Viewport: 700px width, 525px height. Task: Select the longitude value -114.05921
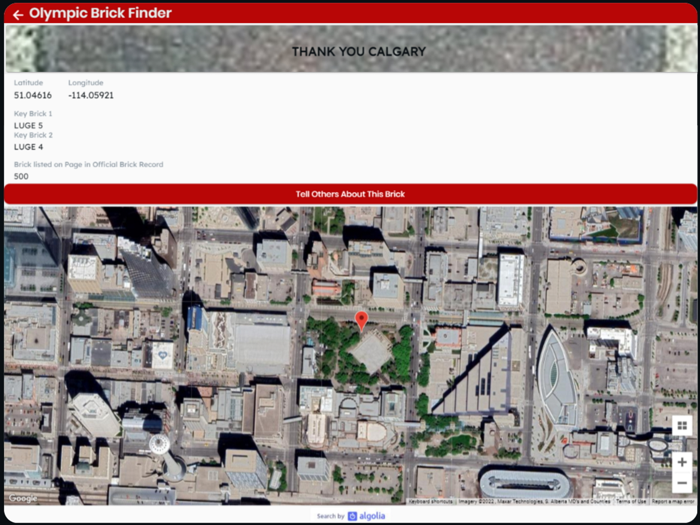[x=91, y=95]
